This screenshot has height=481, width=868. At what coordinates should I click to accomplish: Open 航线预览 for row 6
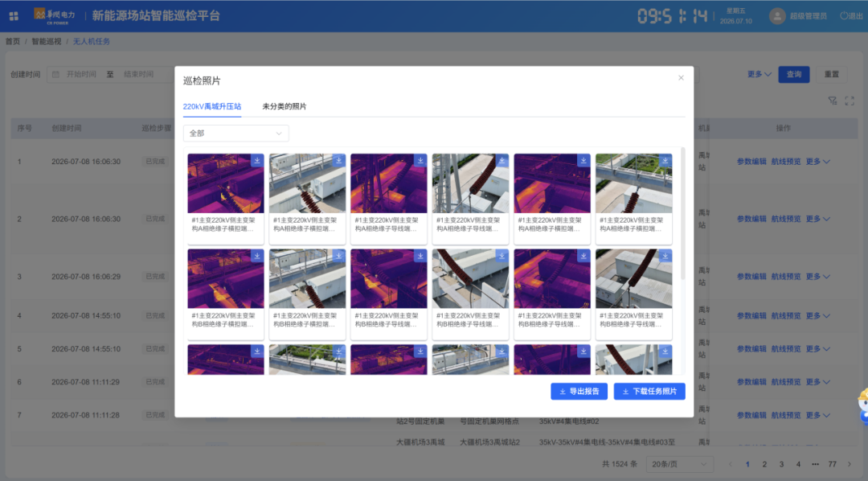(786, 382)
